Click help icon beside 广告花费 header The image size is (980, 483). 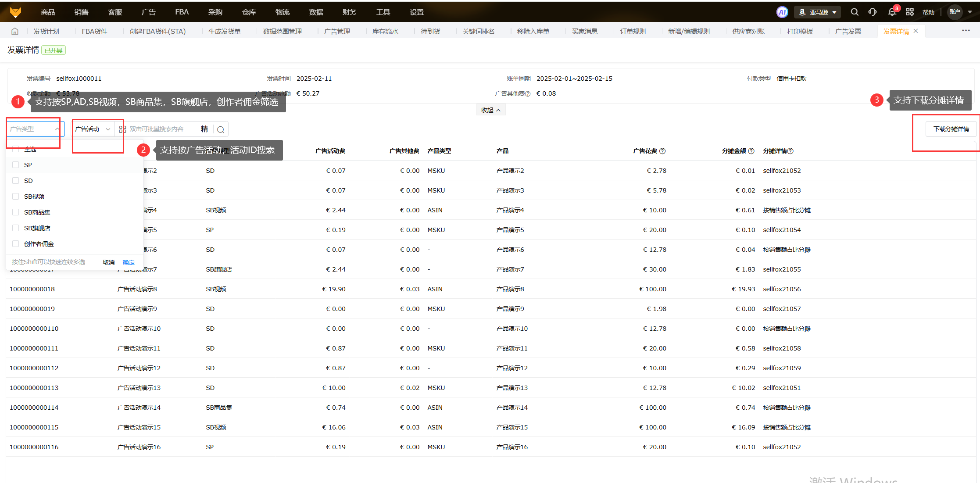click(x=662, y=151)
